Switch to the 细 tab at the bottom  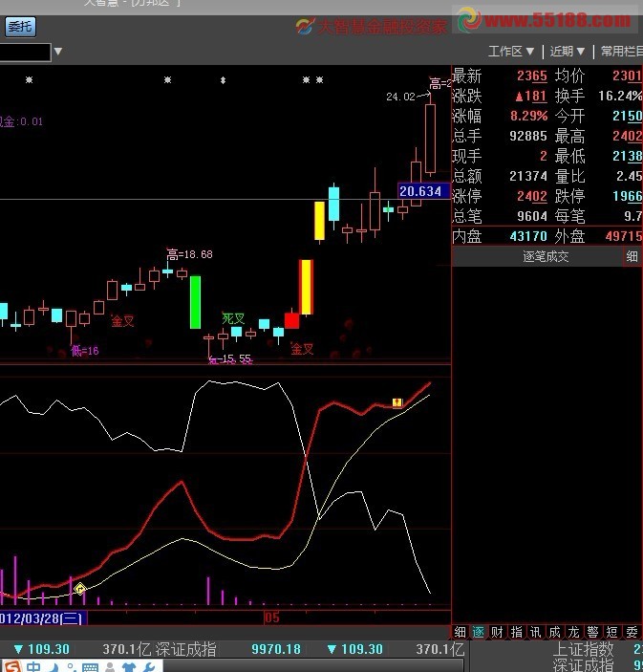pyautogui.click(x=460, y=632)
